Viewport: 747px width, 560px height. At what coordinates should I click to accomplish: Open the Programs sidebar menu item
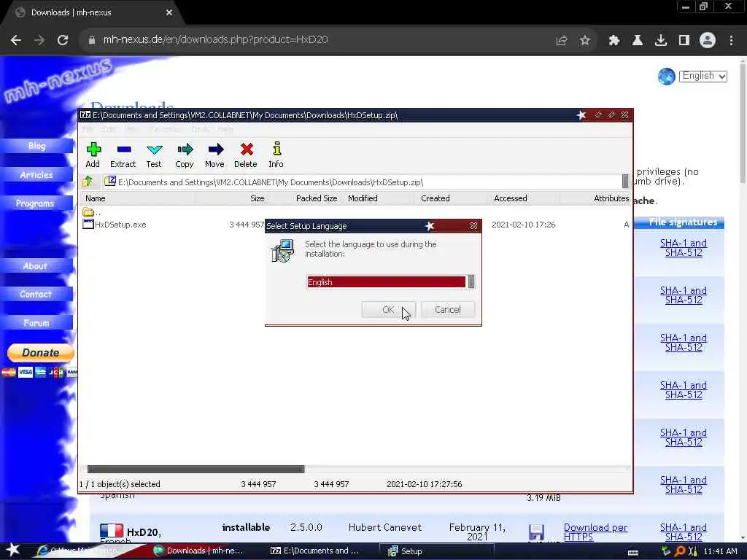point(36,203)
